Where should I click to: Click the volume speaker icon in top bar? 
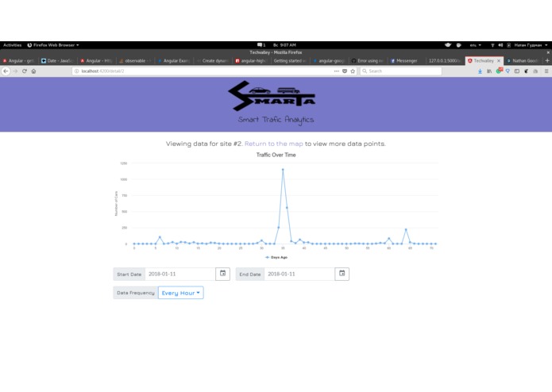tap(500, 45)
